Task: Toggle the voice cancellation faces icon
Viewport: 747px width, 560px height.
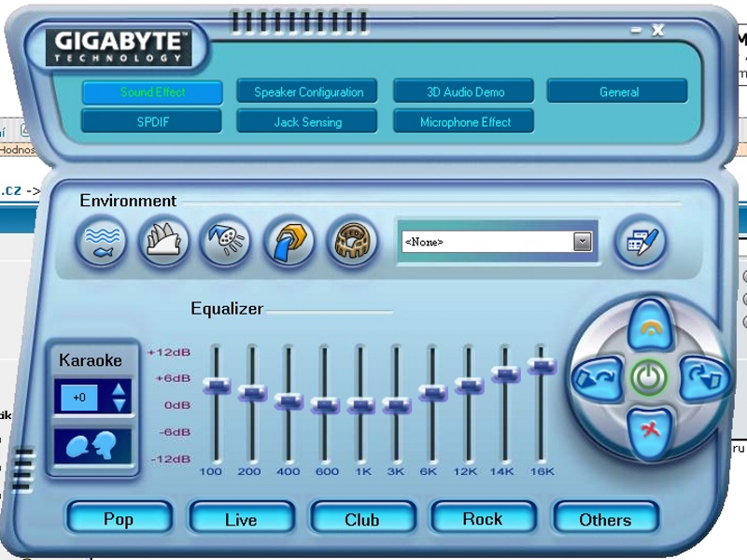Action: [92, 446]
